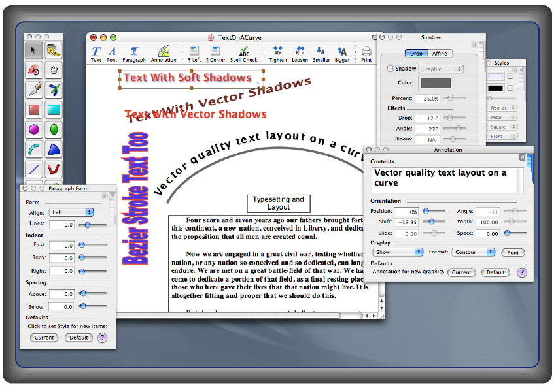Enable the Shadow checkbox

[390, 69]
